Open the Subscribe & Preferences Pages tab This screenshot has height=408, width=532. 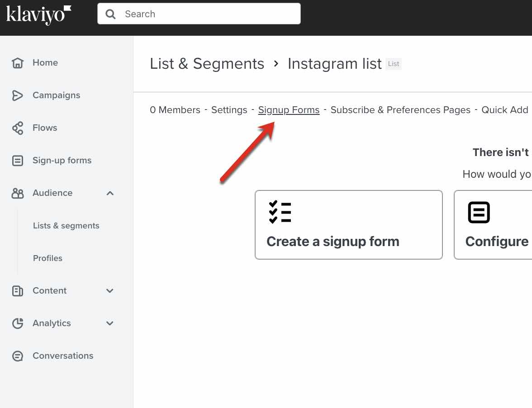click(x=400, y=110)
